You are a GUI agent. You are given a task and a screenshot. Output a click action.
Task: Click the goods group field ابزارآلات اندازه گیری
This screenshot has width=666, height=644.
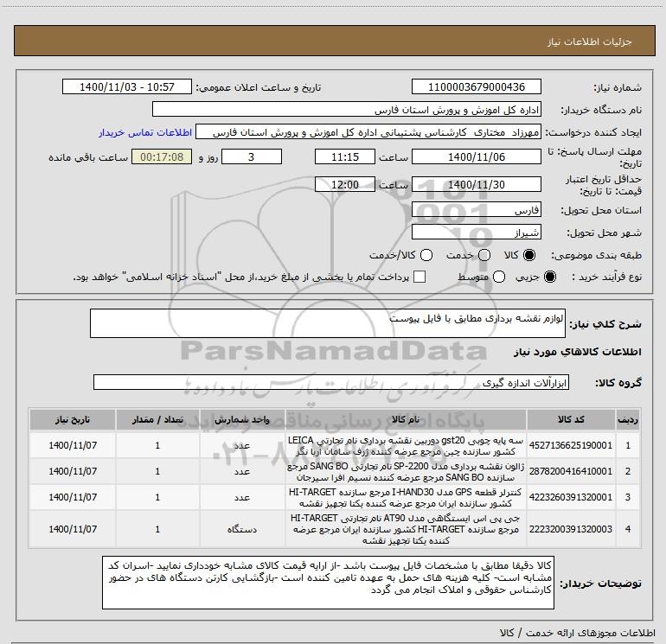click(x=331, y=382)
